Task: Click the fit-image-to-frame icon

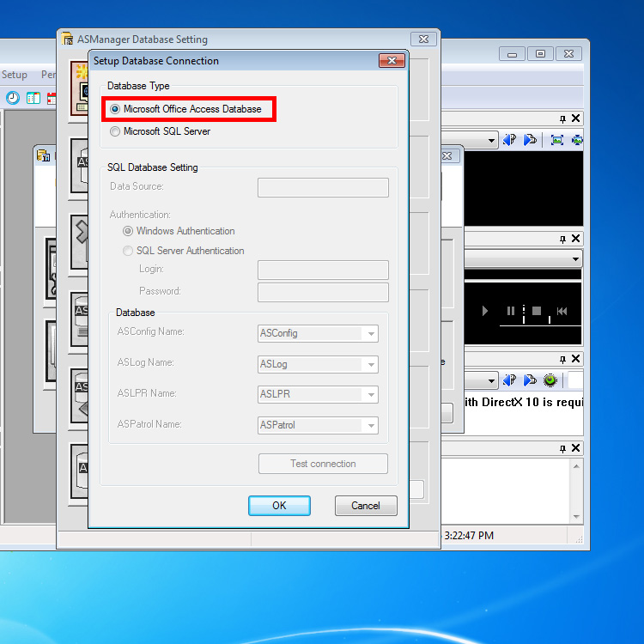Action: coord(557,140)
